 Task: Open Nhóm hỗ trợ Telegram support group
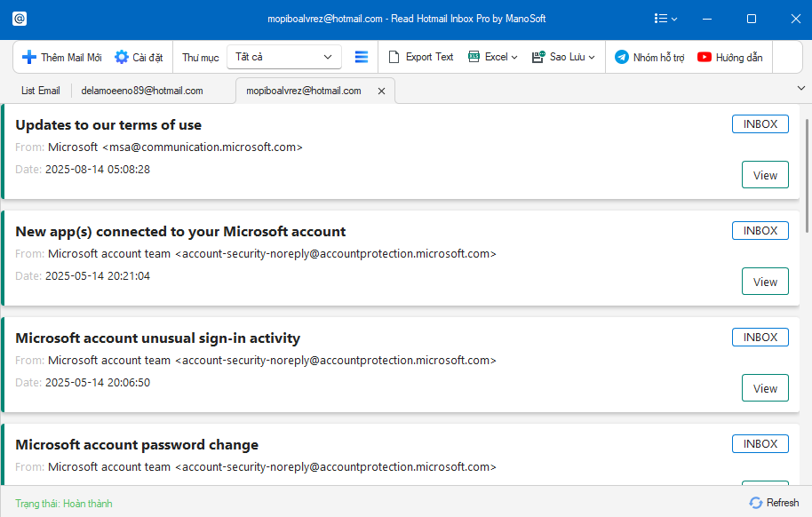click(649, 57)
